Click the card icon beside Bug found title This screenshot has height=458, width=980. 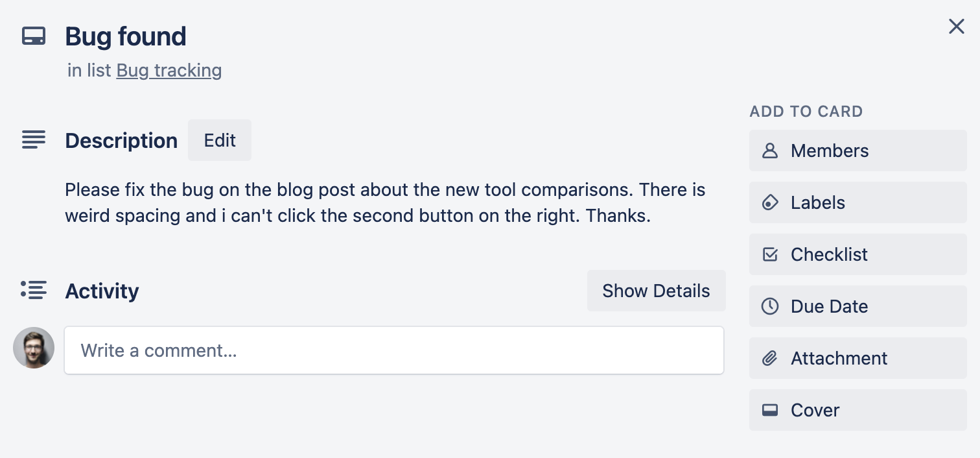coord(34,36)
